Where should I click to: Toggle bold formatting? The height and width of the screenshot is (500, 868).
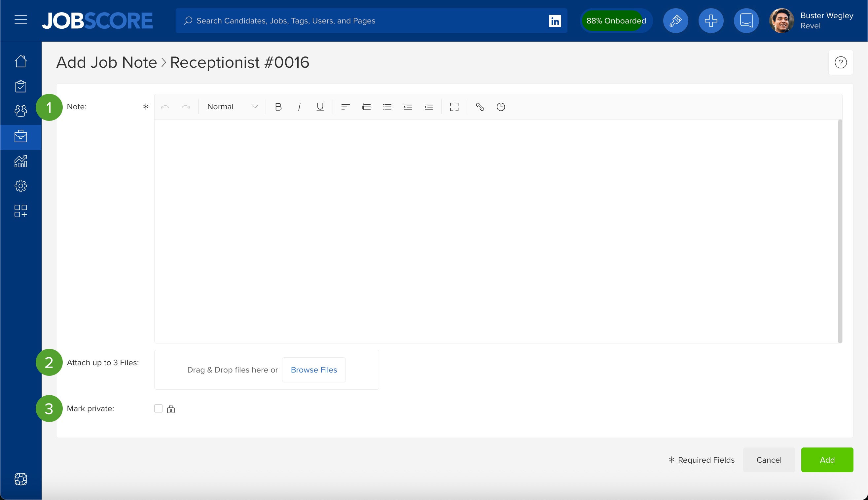278,107
